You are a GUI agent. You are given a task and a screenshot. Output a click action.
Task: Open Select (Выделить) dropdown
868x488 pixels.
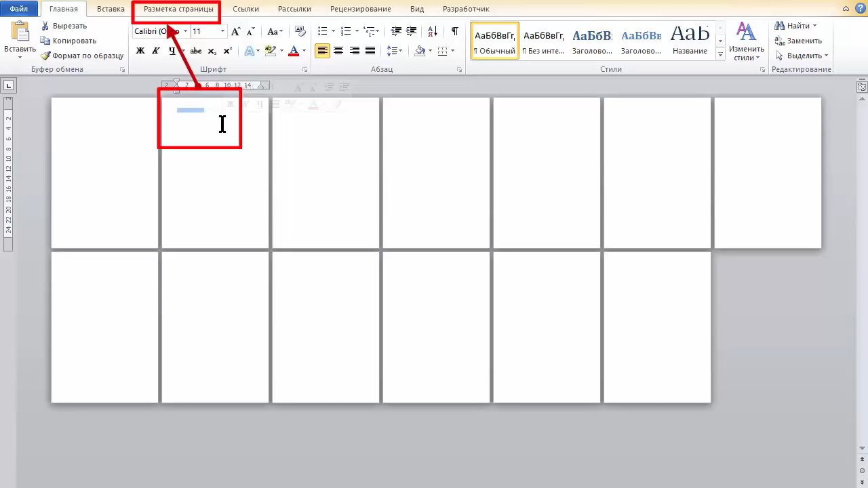pos(802,56)
